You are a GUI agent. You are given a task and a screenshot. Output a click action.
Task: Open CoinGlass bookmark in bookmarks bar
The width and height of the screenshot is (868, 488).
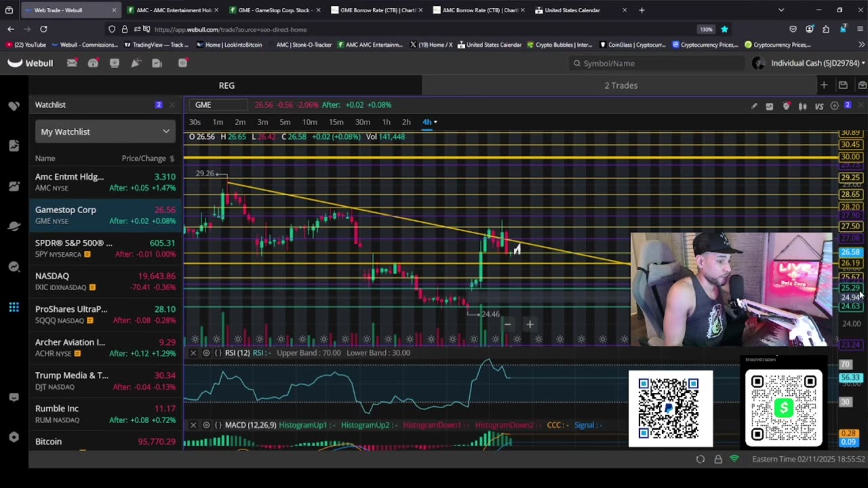point(633,45)
